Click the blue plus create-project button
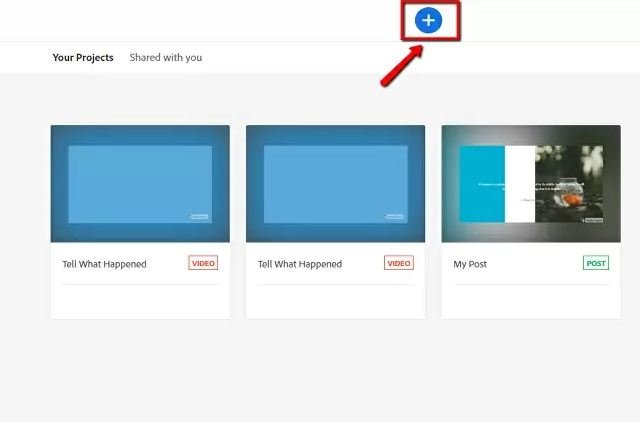Viewport: 640px width, 422px height. [x=428, y=20]
